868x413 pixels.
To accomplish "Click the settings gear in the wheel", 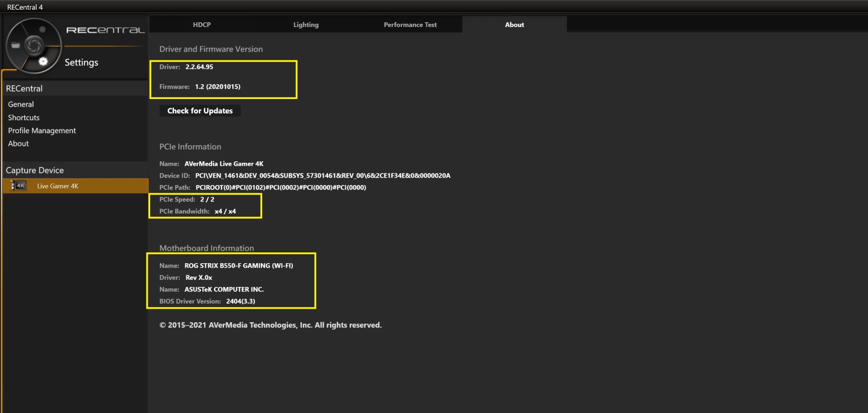I will point(43,61).
